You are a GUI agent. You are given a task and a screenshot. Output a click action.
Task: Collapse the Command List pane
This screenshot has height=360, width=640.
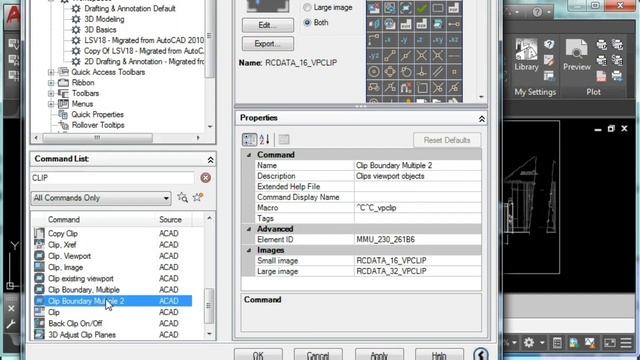pyautogui.click(x=210, y=160)
